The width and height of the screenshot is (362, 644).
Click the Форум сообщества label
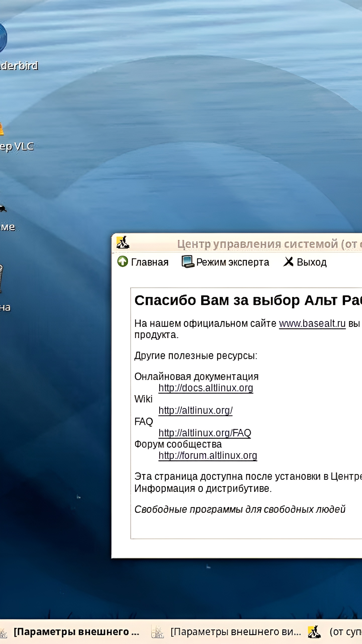tap(178, 444)
